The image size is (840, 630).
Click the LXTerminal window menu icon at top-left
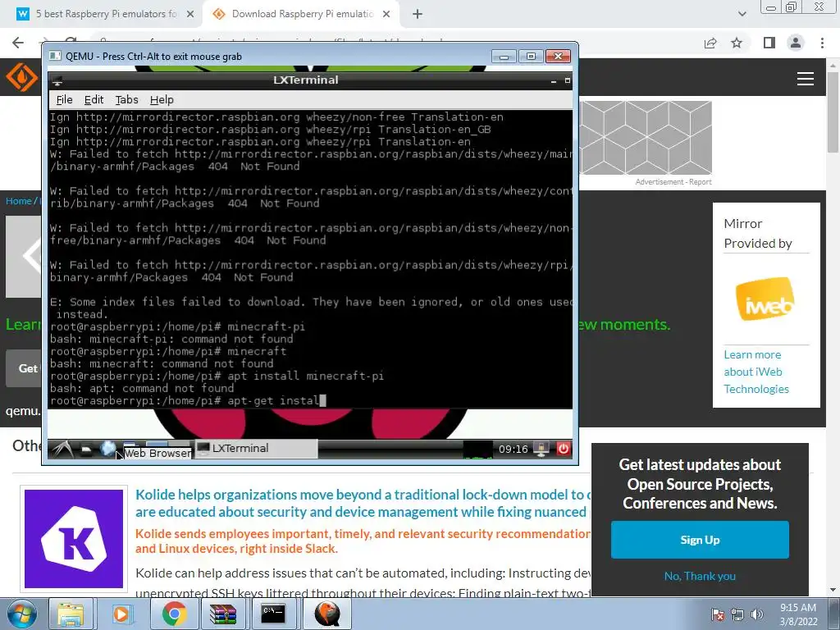(x=57, y=81)
